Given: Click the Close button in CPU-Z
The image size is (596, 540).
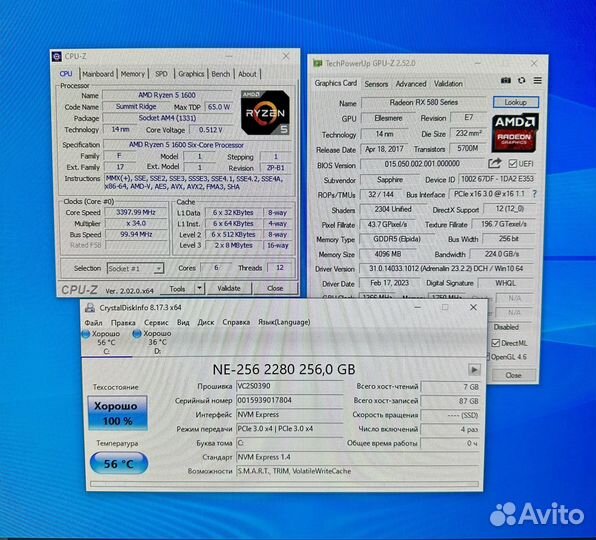Looking at the screenshot, I should tap(275, 288).
